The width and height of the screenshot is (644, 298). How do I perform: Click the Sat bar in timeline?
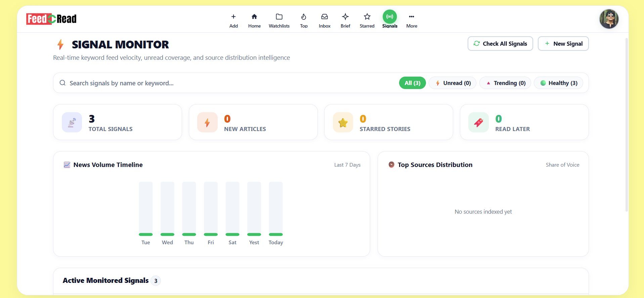point(232,209)
